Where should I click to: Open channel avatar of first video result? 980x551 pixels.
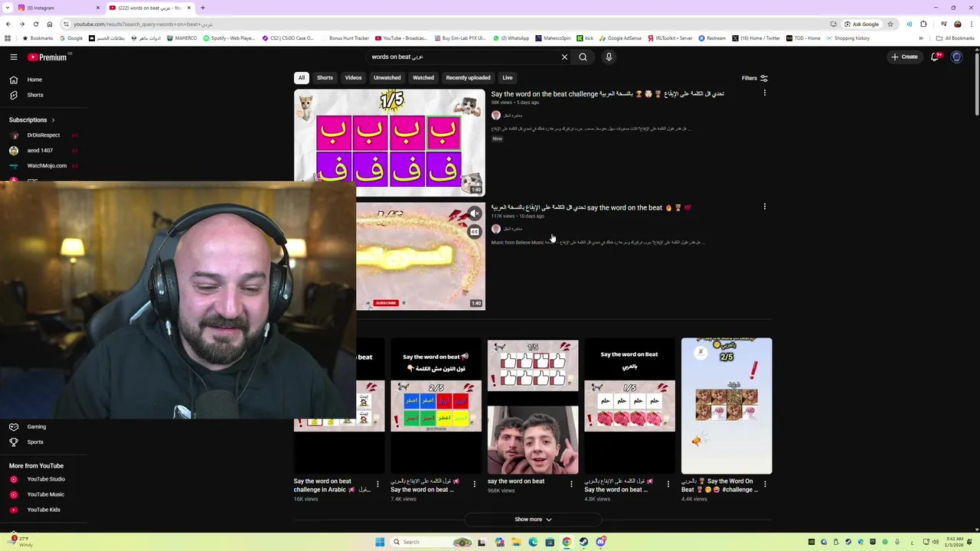click(496, 116)
